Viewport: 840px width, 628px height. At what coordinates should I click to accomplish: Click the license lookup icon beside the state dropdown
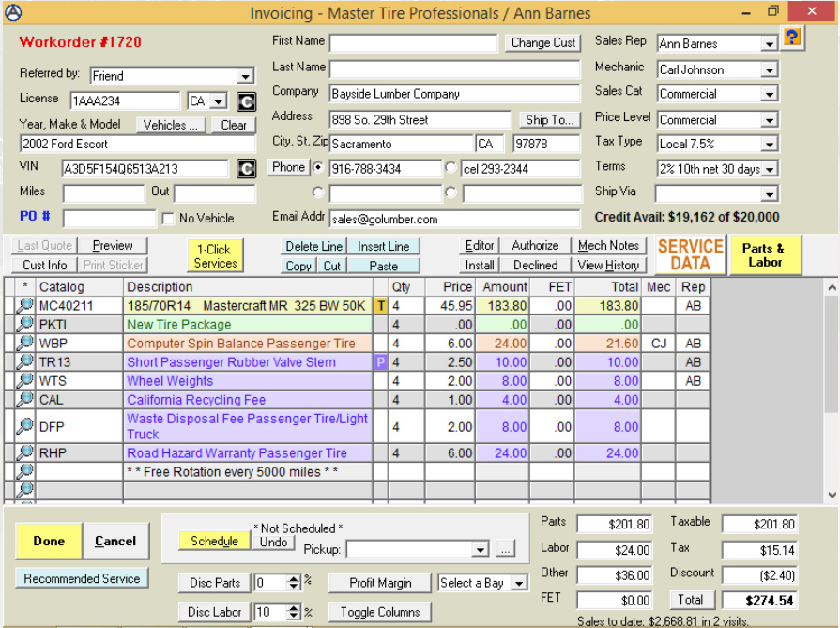point(246,100)
